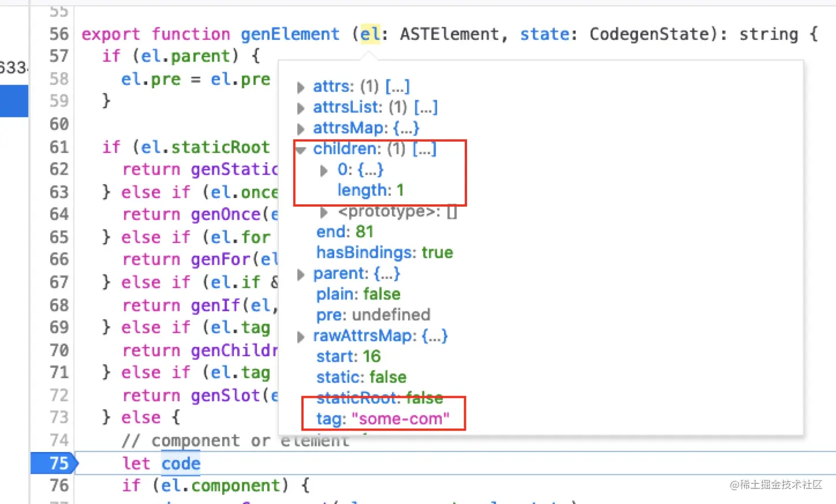Expand the attrs property in preview popup
The height and width of the screenshot is (504, 836).
coord(301,87)
